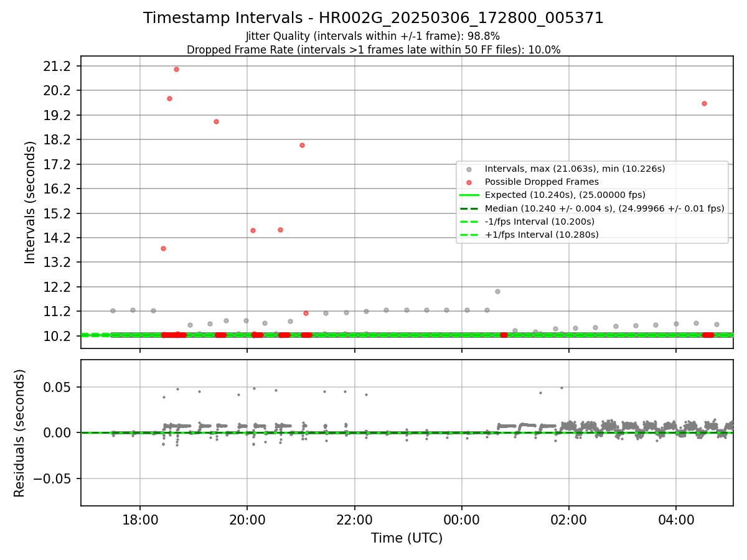Click the red point at 18.0s near 21:00

point(302,145)
